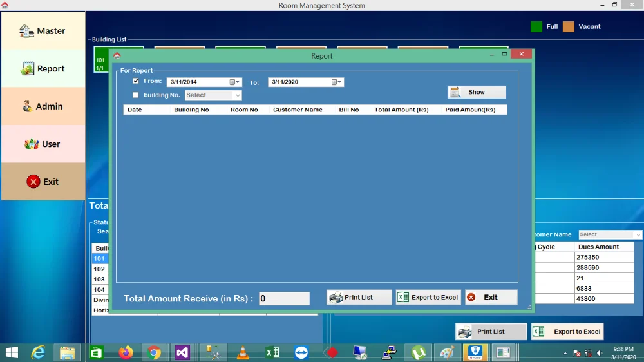Click the green Full legend swatch
The image size is (644, 362).
(536, 27)
